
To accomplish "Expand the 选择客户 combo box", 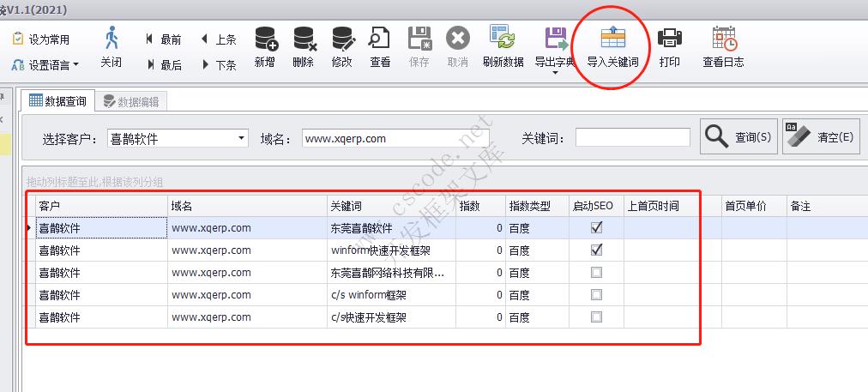I will tap(241, 138).
